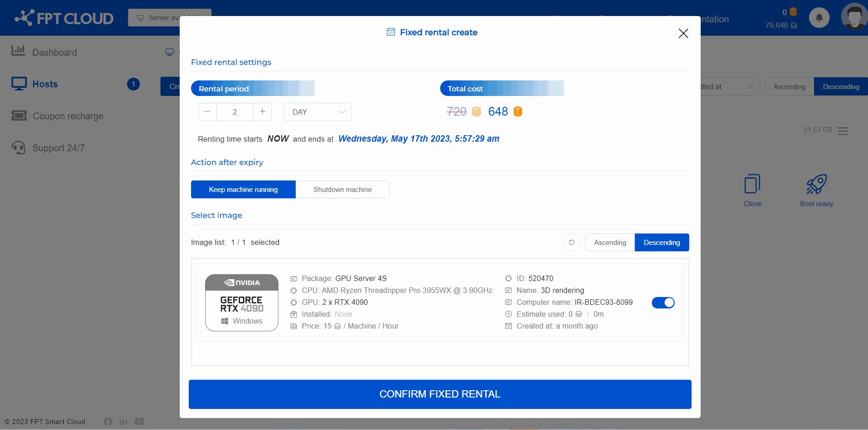Open Coupon recharge in sidebar
868x430 pixels.
pos(68,116)
